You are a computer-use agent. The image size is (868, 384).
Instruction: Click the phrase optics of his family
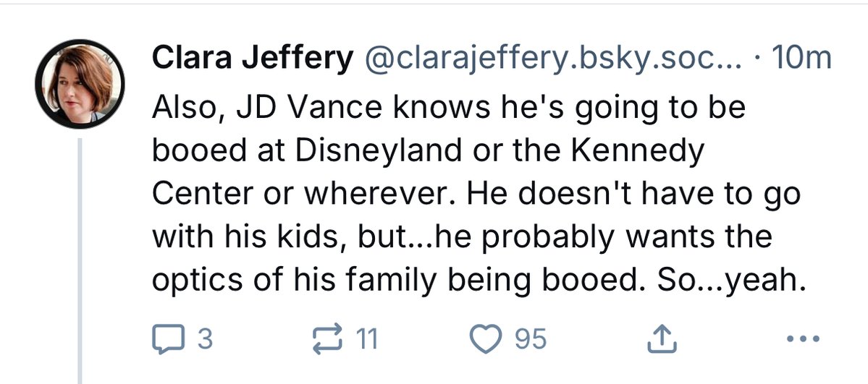295,281
